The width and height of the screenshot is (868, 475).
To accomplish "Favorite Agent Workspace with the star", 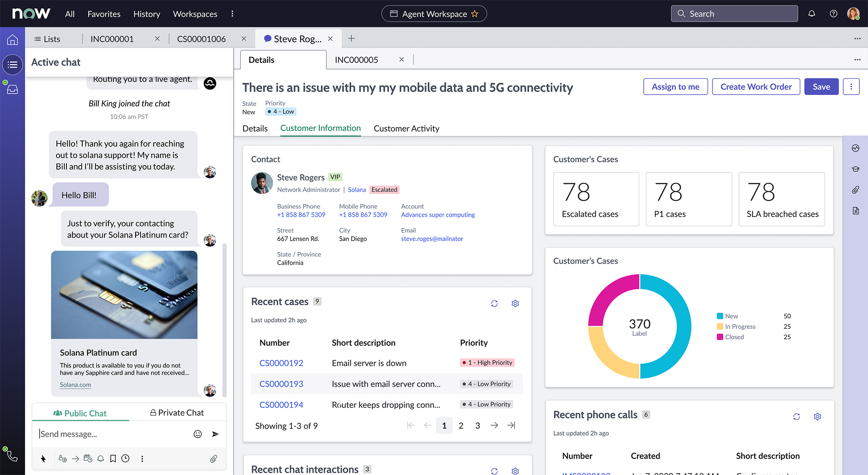I will click(x=475, y=14).
